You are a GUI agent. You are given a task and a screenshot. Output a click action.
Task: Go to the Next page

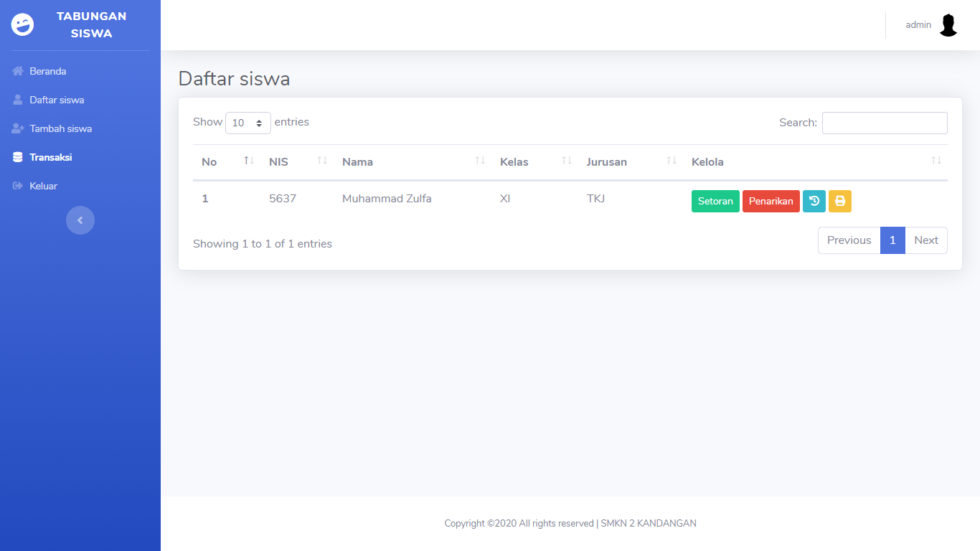point(925,240)
